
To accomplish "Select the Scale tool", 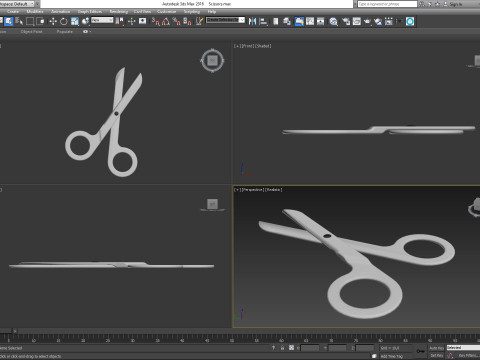I will point(74,22).
